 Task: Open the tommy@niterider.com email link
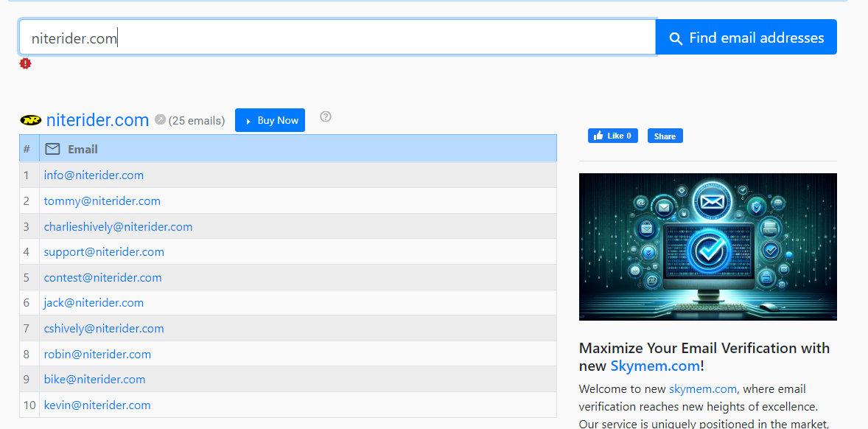(102, 201)
